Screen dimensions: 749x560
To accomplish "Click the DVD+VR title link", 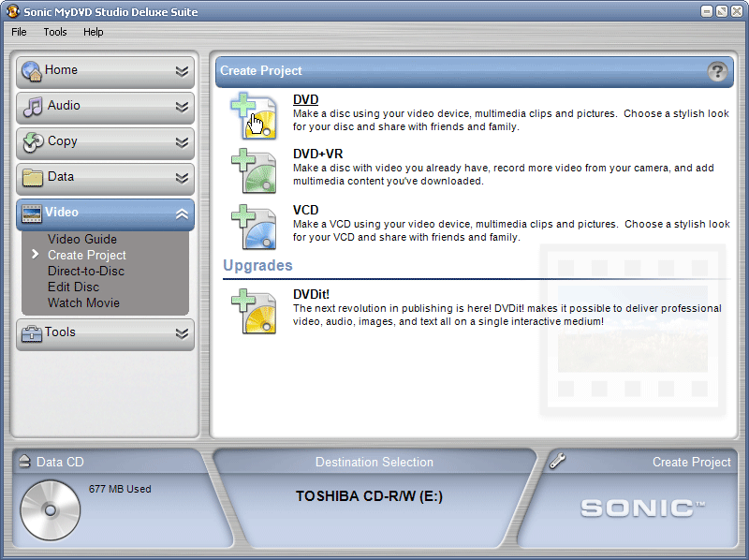I will [x=317, y=154].
